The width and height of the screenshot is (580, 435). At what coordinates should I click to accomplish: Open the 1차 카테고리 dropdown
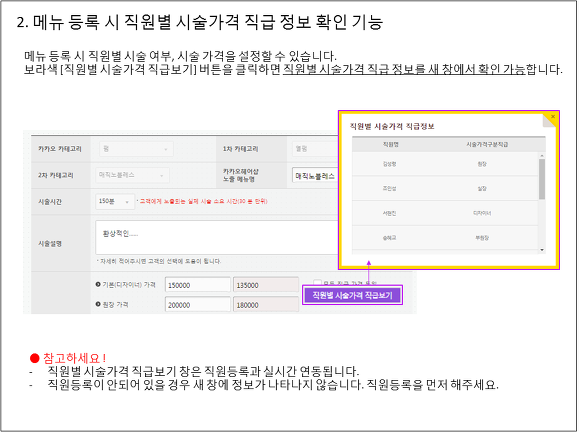click(x=315, y=149)
